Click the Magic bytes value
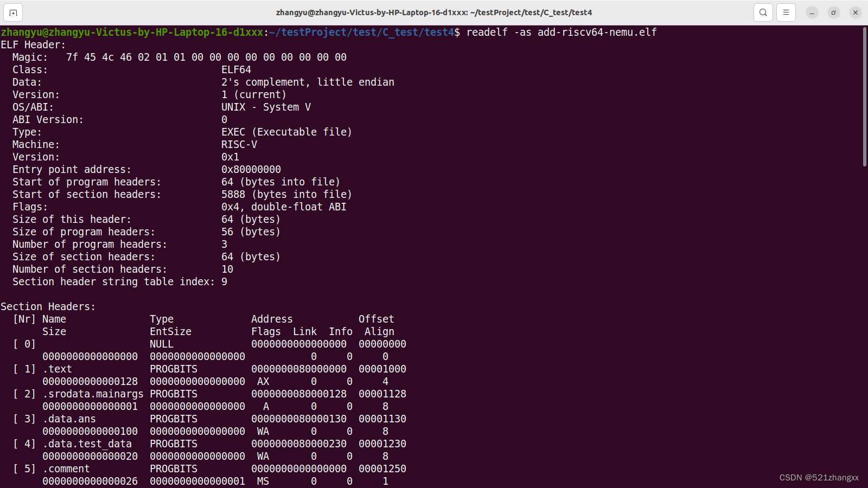 tap(206, 57)
